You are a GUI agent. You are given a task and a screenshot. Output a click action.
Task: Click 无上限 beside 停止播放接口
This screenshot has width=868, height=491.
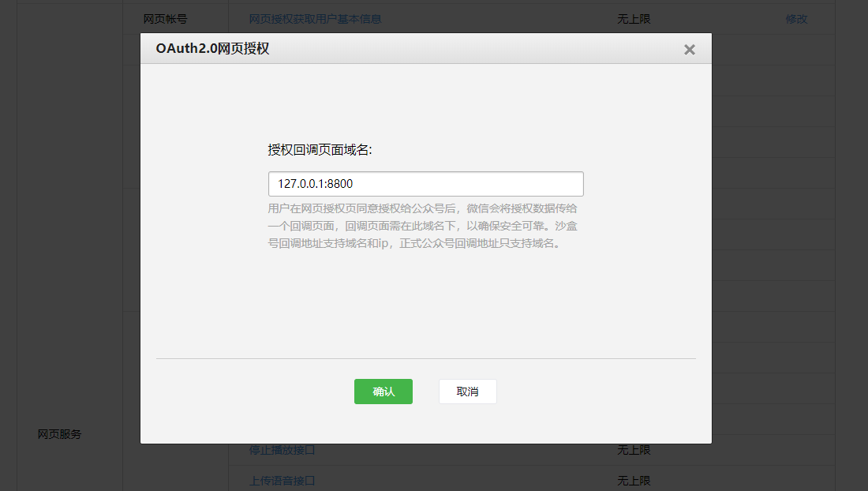(634, 449)
